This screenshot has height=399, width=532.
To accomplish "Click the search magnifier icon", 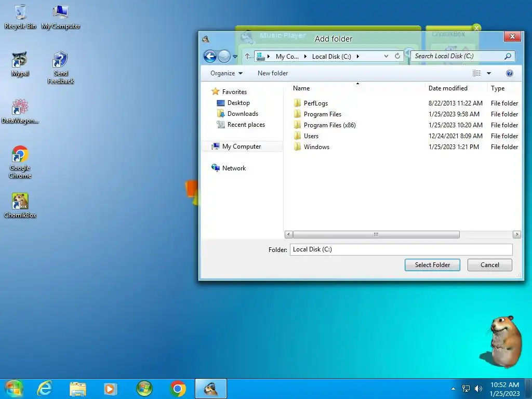I will click(x=508, y=56).
